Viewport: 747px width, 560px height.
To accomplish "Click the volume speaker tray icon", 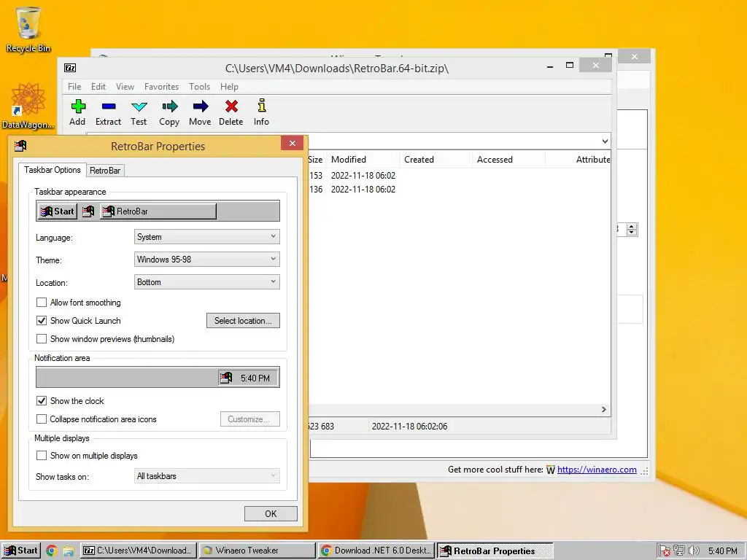I will 694,551.
